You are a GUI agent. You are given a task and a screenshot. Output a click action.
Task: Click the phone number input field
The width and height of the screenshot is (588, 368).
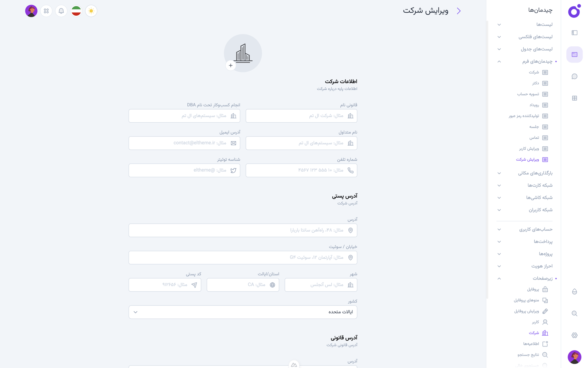[301, 170]
